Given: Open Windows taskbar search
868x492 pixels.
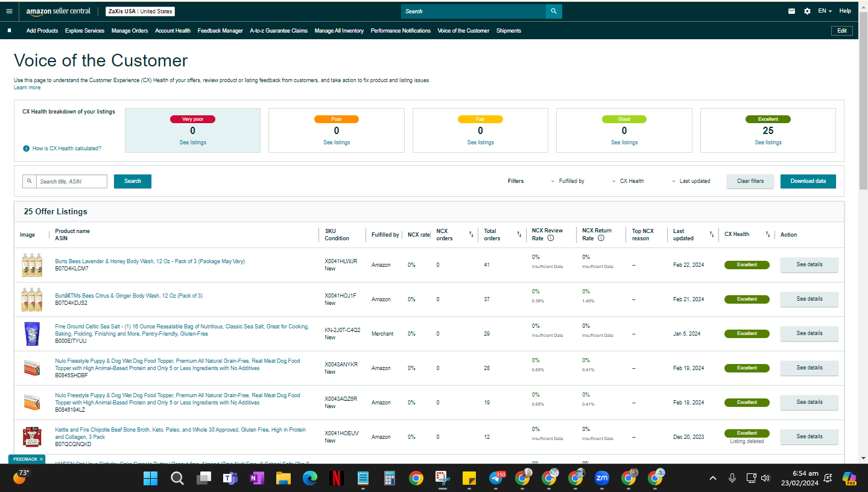Looking at the screenshot, I should (x=177, y=478).
